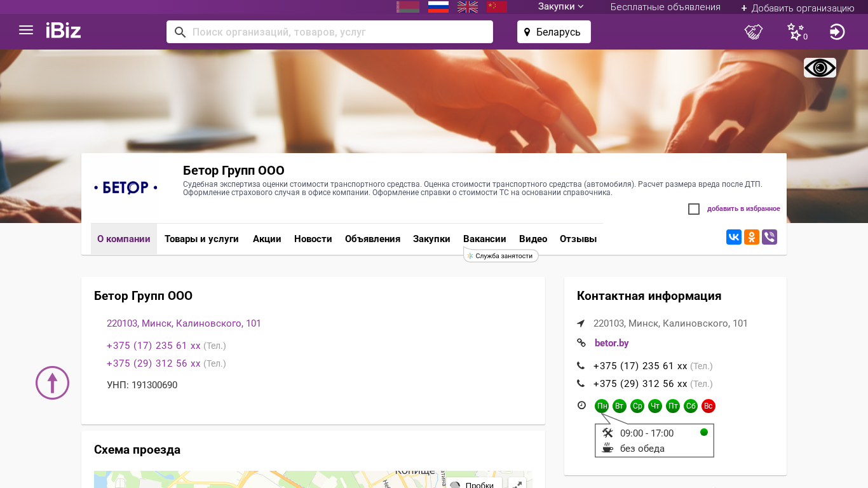The image size is (868, 488).
Task: Switch to the Товары и услуги tab
Action: [201, 239]
